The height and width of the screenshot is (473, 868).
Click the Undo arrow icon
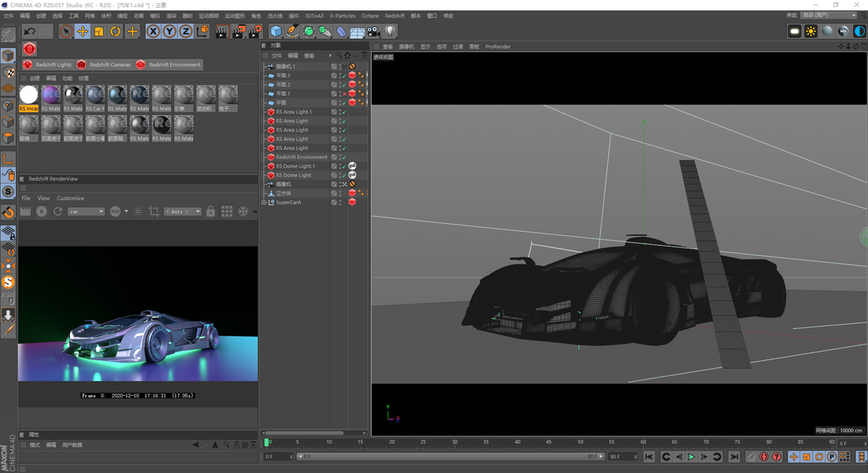coord(30,32)
